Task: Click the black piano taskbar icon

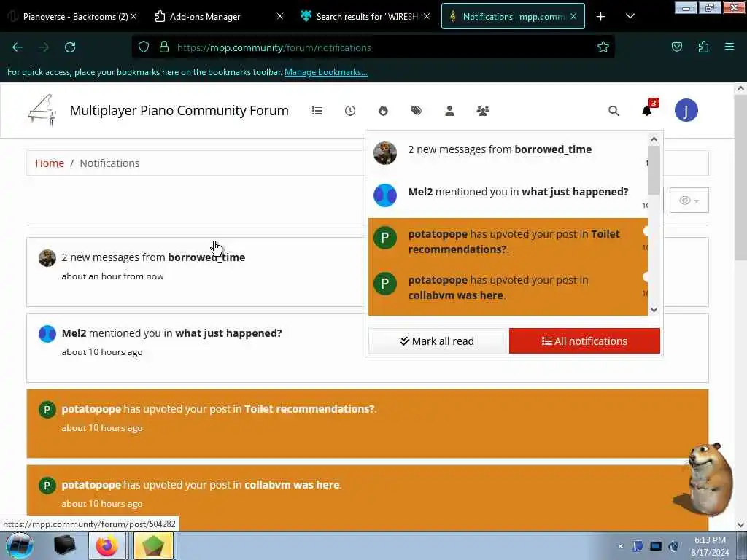Action: click(65, 545)
